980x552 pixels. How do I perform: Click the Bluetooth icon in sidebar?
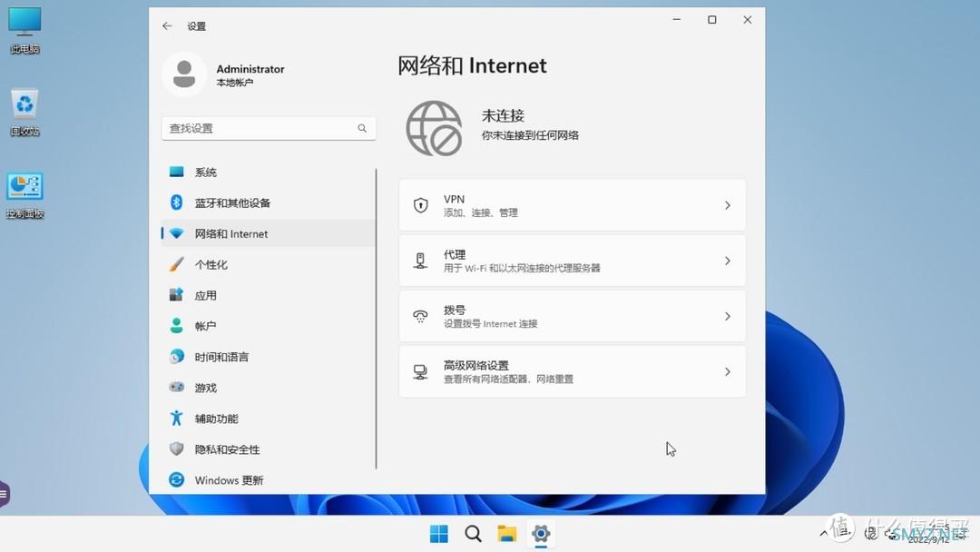coord(176,202)
